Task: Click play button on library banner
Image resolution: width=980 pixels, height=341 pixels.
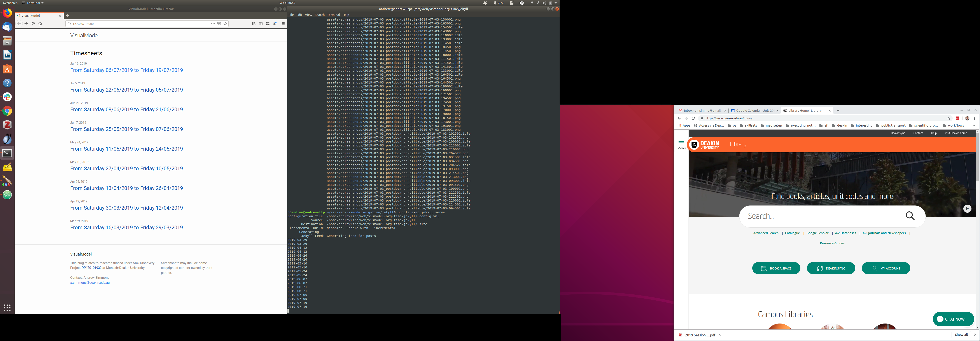Action: pos(967,209)
